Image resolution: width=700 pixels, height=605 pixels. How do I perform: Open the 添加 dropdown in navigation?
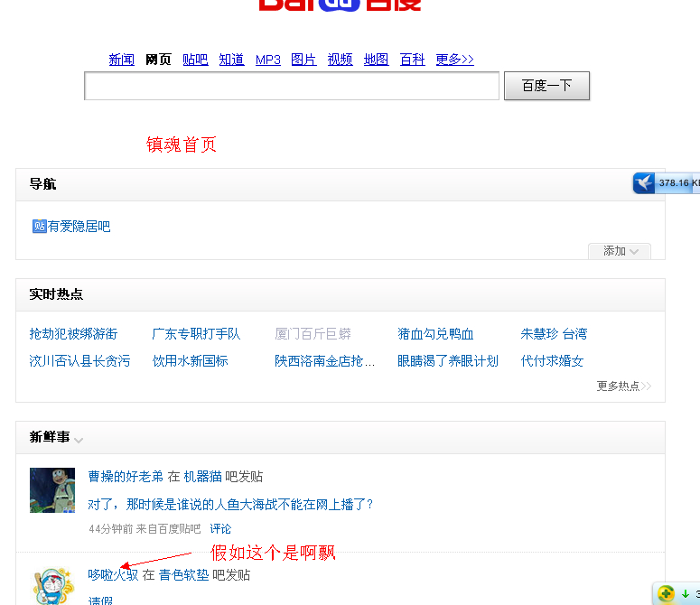coord(620,251)
